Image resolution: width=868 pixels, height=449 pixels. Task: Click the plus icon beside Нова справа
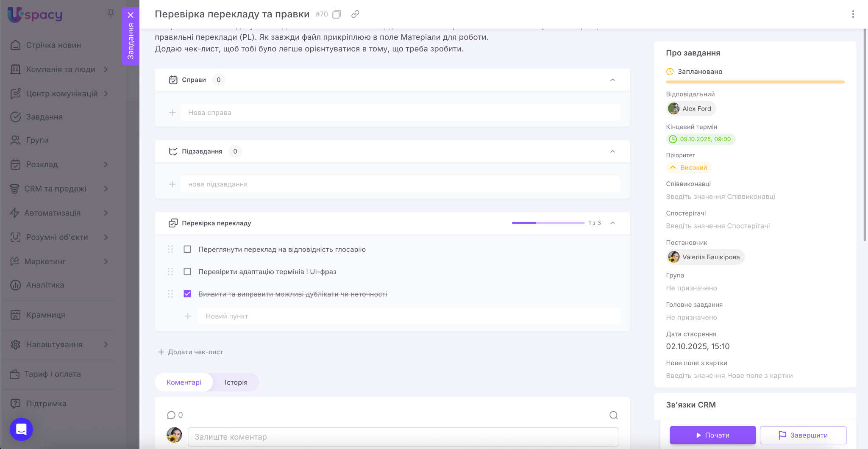tap(172, 113)
